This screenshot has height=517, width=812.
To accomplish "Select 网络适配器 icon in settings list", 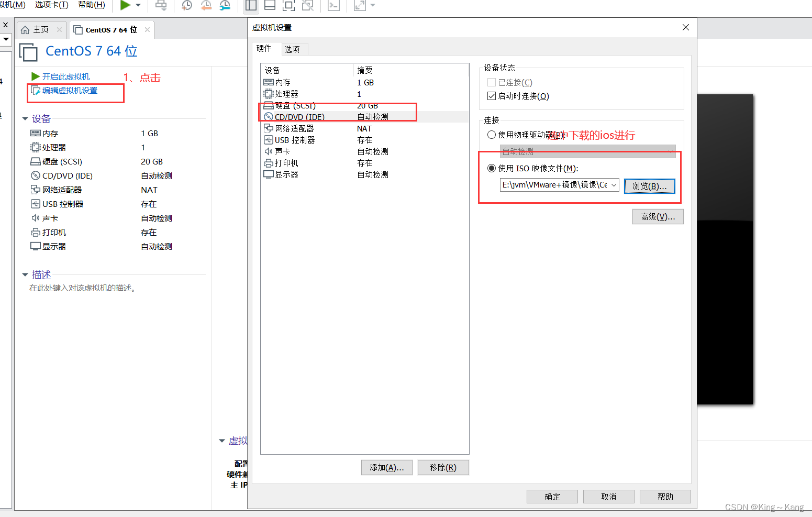I will pos(269,129).
